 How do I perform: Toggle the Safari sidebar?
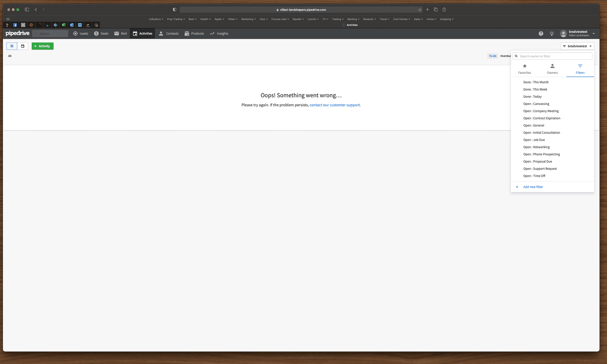[27, 9]
